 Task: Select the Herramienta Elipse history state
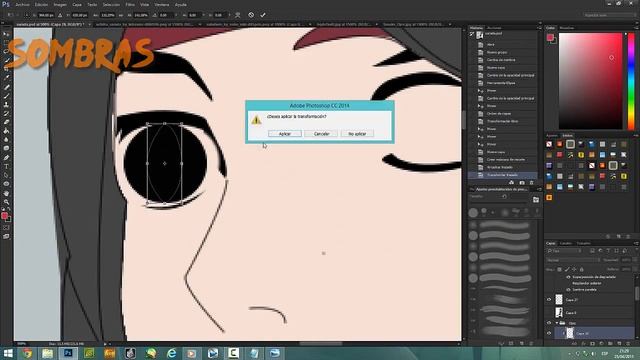(502, 83)
